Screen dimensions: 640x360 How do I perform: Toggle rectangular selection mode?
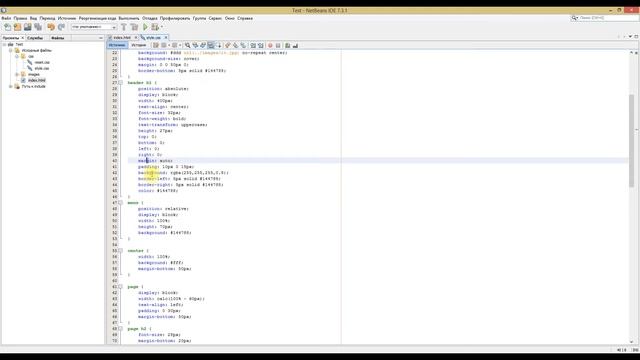[x=219, y=45]
